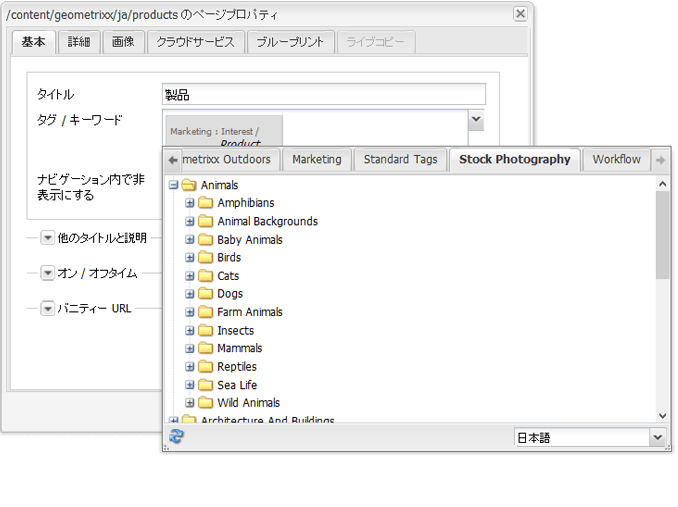
Task: Select the Wild Animals tag label
Action: click(249, 403)
